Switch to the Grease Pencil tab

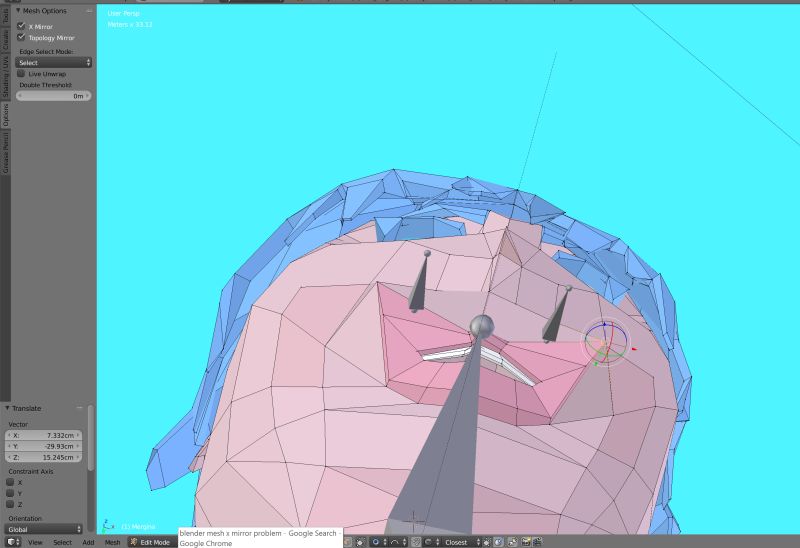[x=5, y=152]
